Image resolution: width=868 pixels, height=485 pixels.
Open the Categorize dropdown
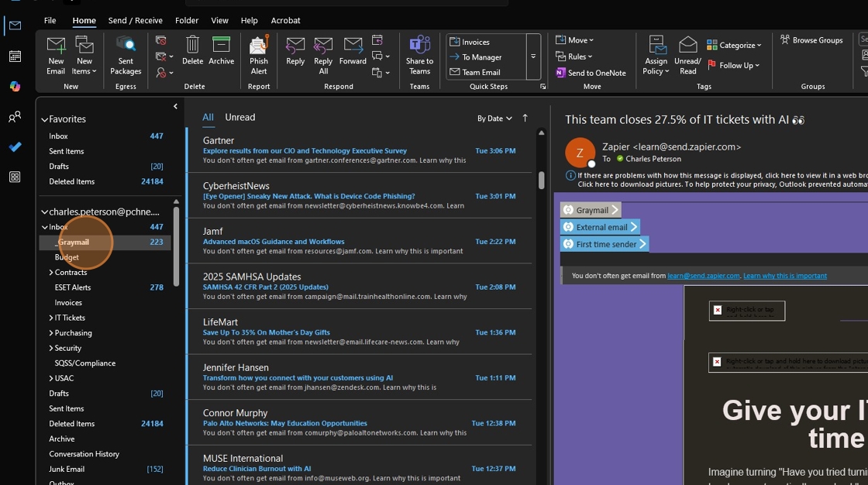click(734, 45)
